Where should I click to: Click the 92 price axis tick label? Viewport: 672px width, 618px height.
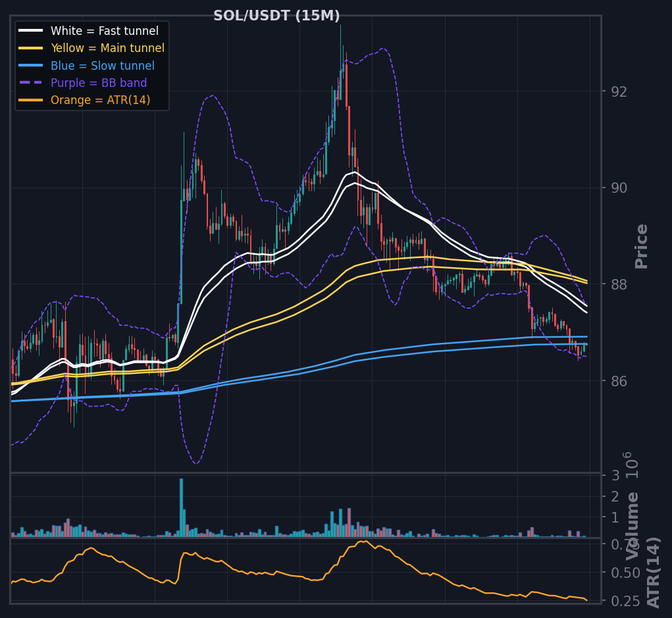pos(619,91)
